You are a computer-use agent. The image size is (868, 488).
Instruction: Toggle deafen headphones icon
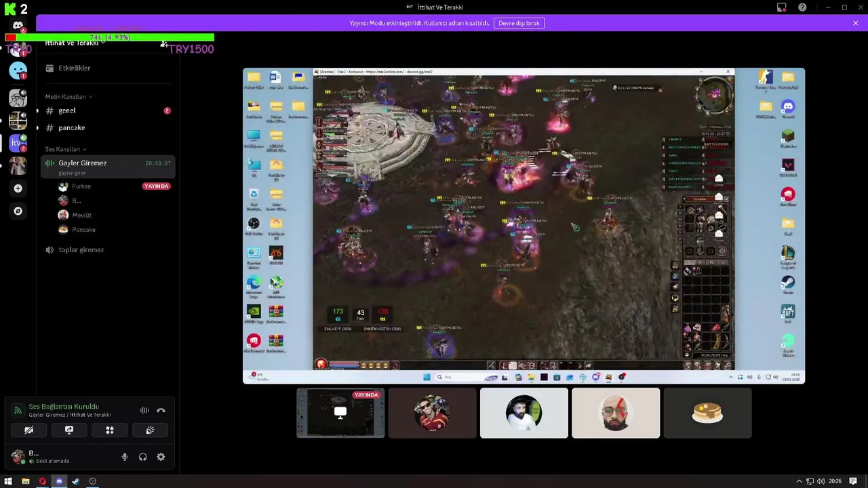pos(142,457)
